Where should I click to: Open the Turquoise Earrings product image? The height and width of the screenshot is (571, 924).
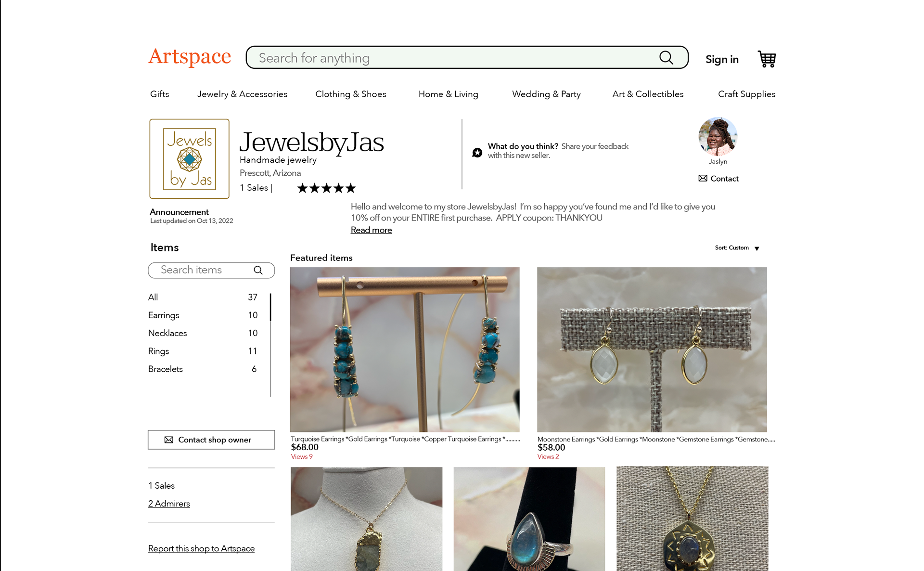pos(405,350)
